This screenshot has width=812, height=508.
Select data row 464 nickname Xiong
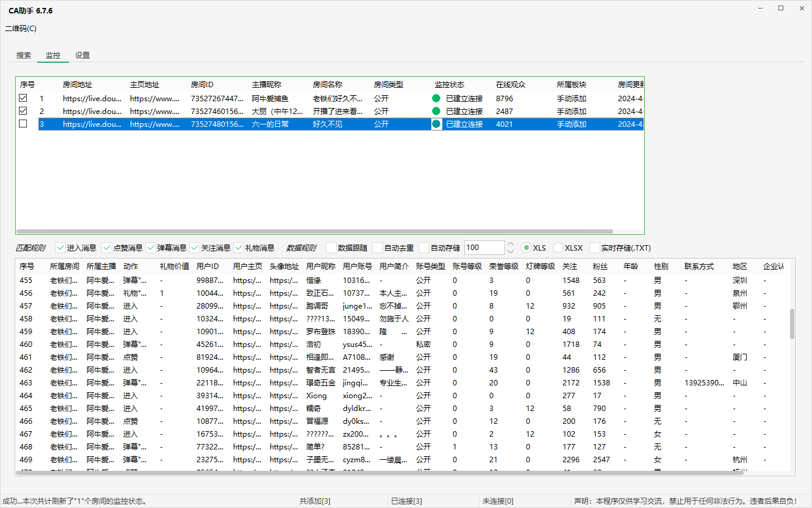coord(402,396)
